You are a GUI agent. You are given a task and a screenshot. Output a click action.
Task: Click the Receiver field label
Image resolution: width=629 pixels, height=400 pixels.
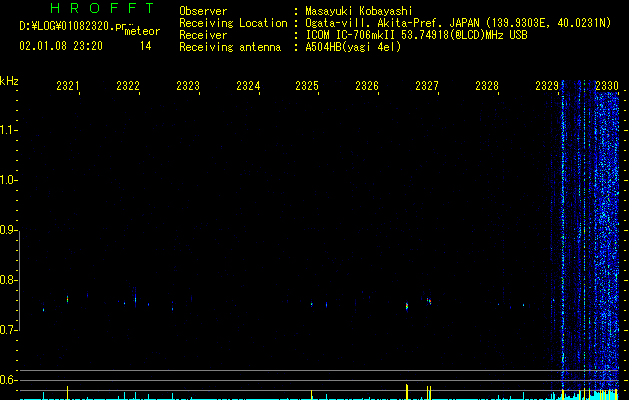203,35
